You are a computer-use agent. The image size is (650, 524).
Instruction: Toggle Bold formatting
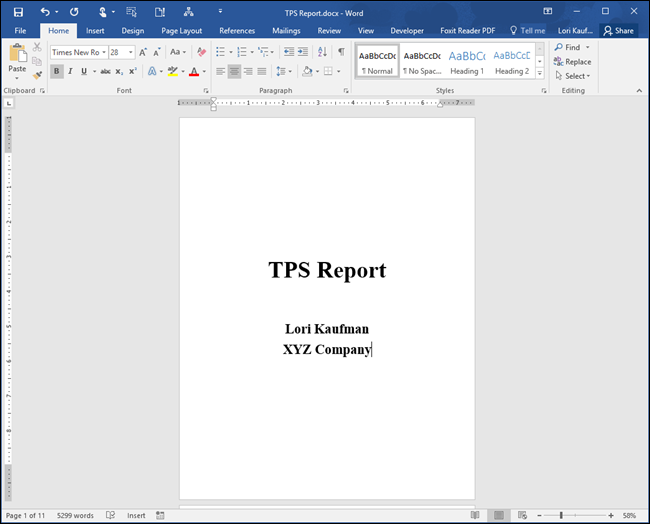[x=57, y=71]
